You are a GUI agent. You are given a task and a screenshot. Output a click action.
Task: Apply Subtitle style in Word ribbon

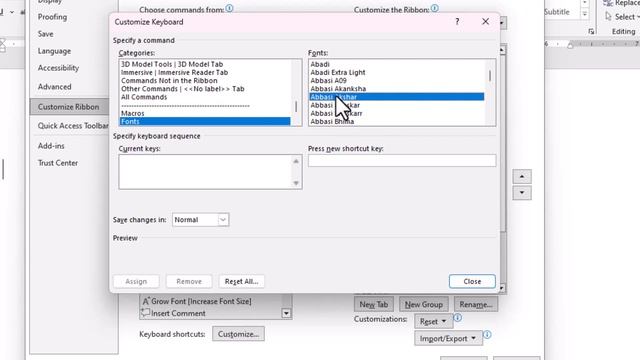[557, 12]
